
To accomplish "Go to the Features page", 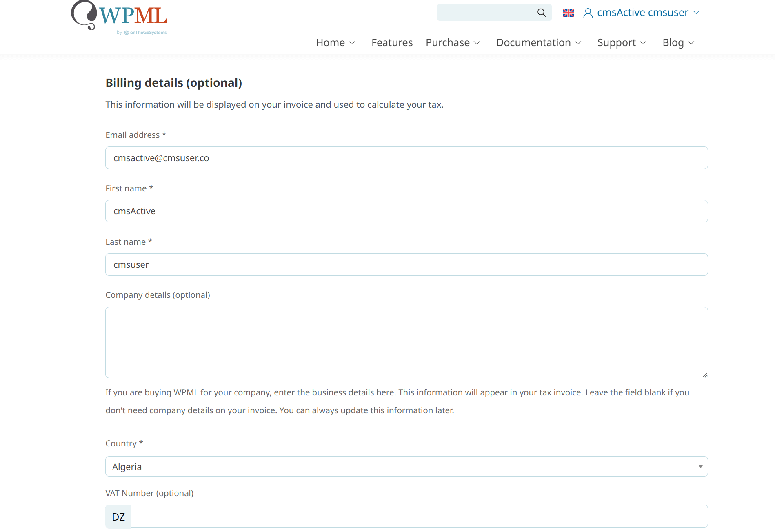I will (392, 43).
